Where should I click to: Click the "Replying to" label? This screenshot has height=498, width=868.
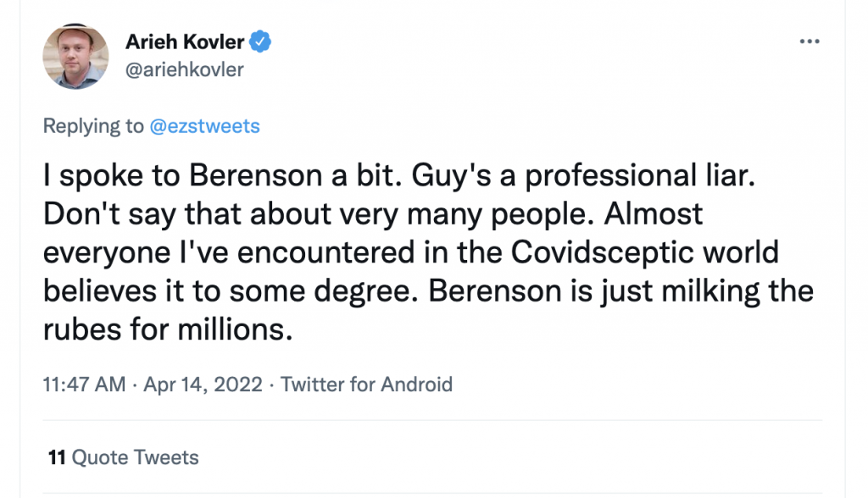coord(93,127)
